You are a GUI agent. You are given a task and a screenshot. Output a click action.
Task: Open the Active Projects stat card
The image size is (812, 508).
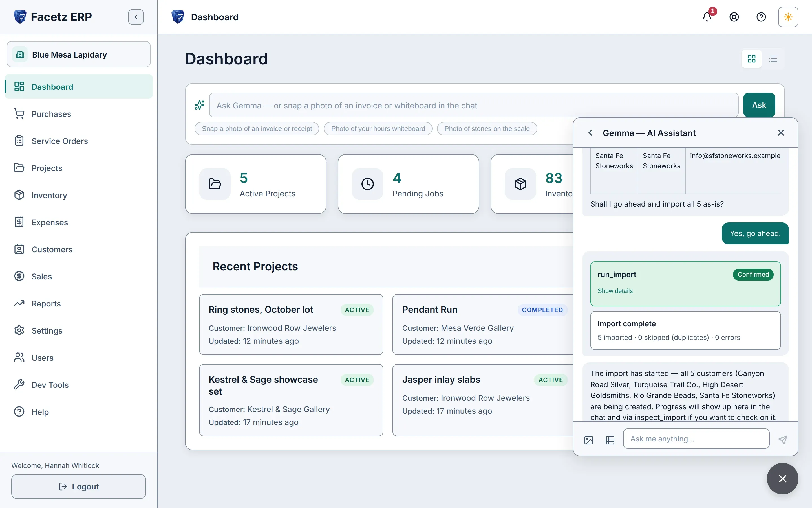point(256,184)
